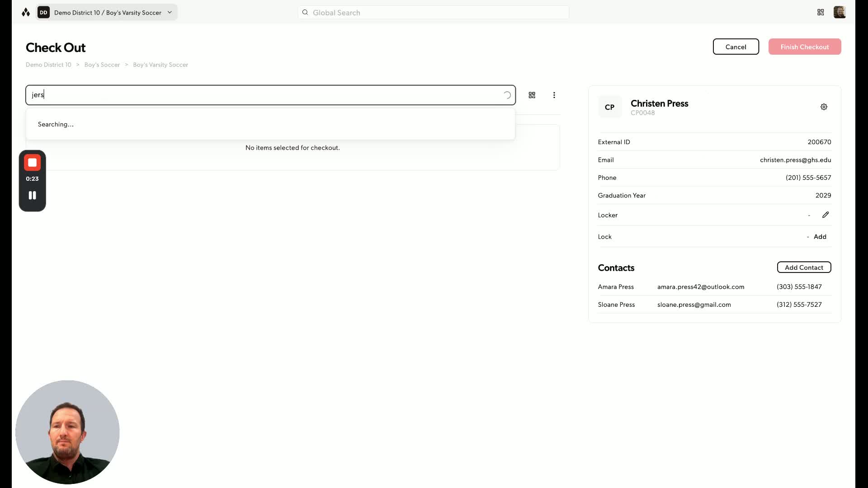Click the app logo in top-left corner
Image resolution: width=868 pixels, height=488 pixels.
[x=26, y=12]
